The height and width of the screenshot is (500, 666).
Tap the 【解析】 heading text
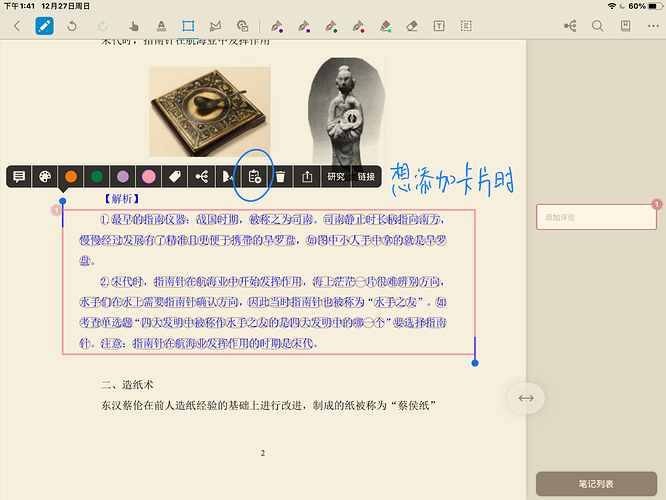tap(121, 199)
